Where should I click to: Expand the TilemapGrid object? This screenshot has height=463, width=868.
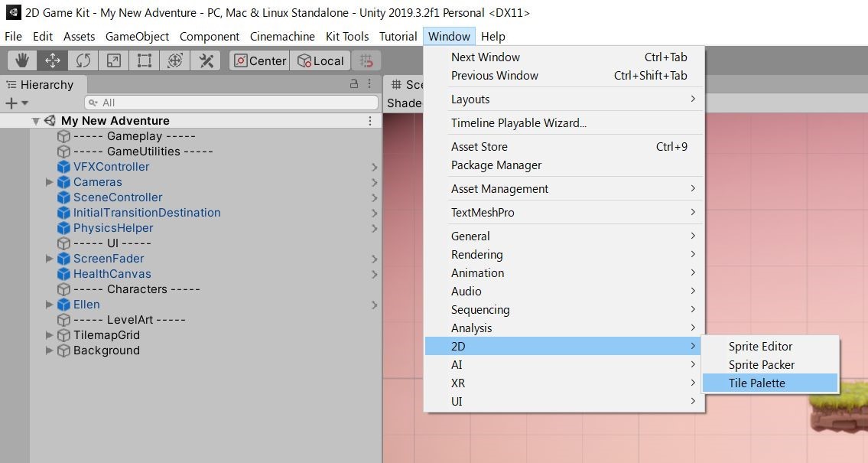click(x=49, y=334)
